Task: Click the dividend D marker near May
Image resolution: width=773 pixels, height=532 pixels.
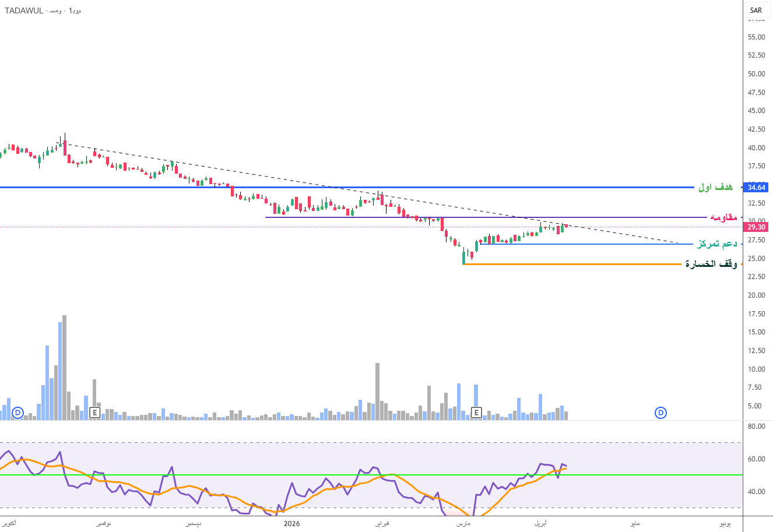Action: (660, 413)
